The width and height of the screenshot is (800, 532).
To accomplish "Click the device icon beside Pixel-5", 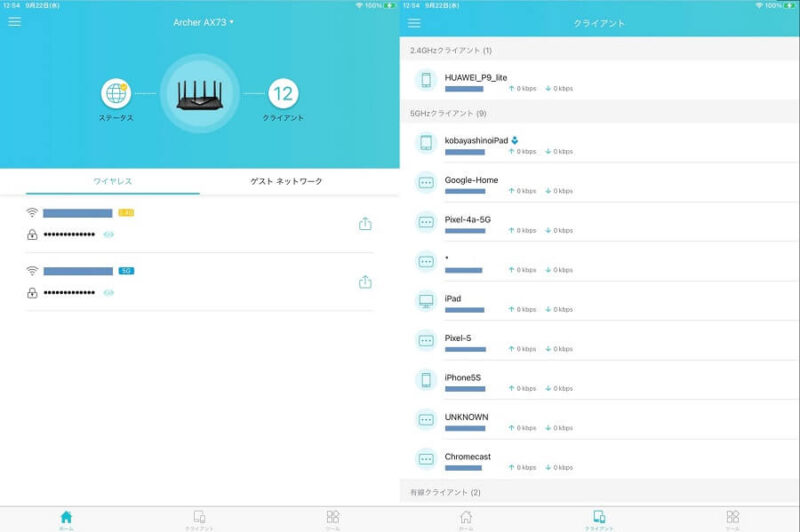I will click(426, 341).
